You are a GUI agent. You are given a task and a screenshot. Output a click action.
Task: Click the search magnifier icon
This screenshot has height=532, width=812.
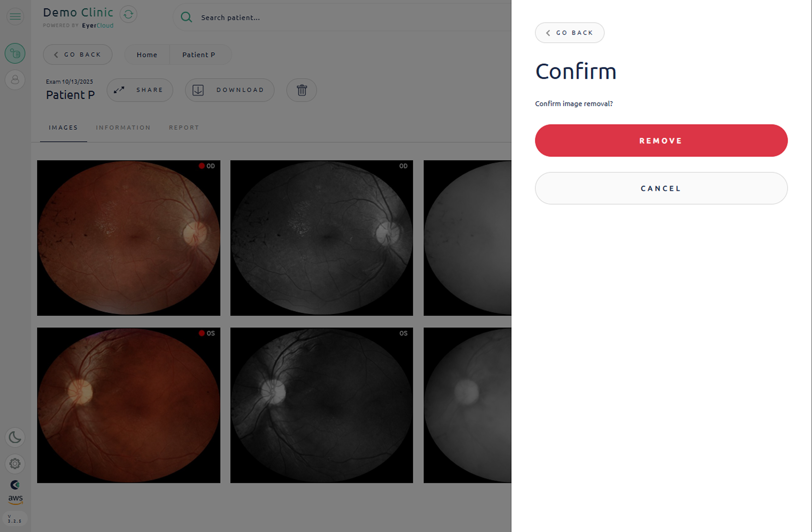[x=186, y=17]
